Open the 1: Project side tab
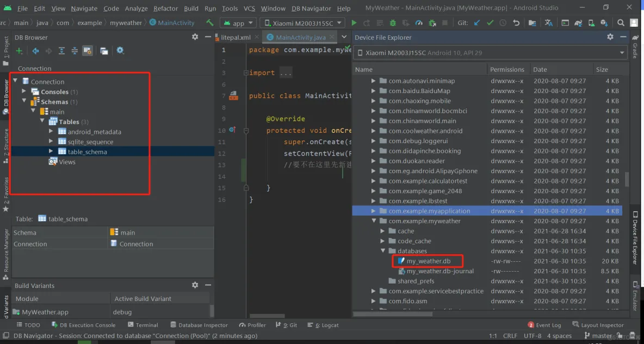Screen dimensions: 644x344 click(6, 50)
